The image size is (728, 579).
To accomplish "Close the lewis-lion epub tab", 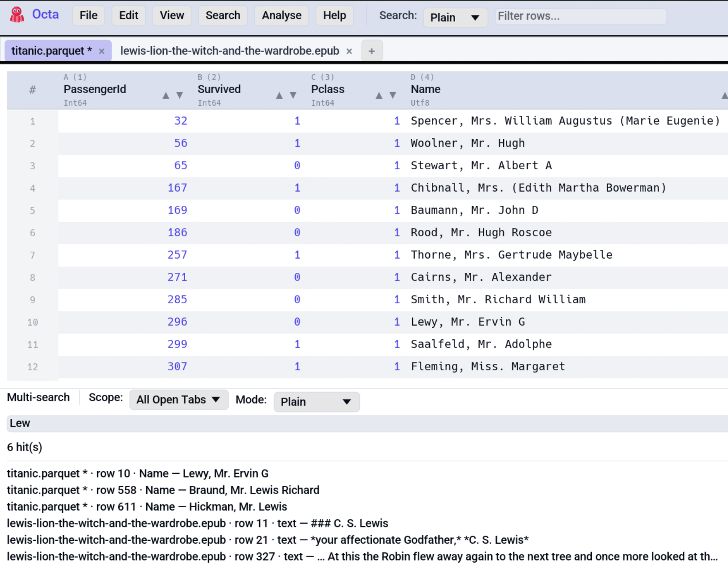I will click(x=349, y=51).
